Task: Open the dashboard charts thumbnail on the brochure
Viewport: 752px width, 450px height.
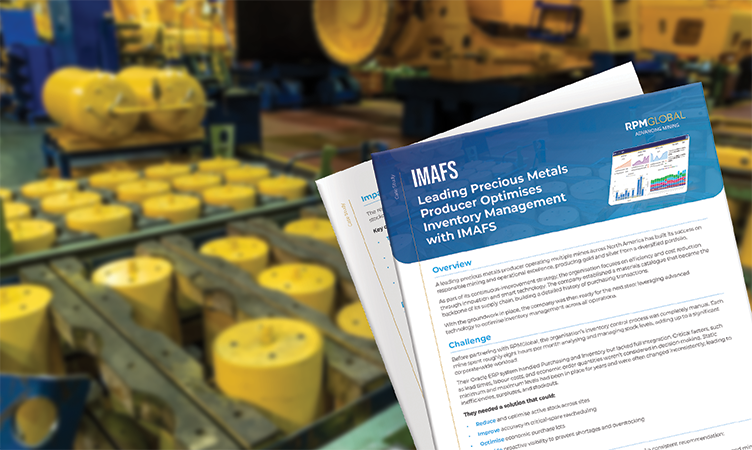Action: click(649, 170)
